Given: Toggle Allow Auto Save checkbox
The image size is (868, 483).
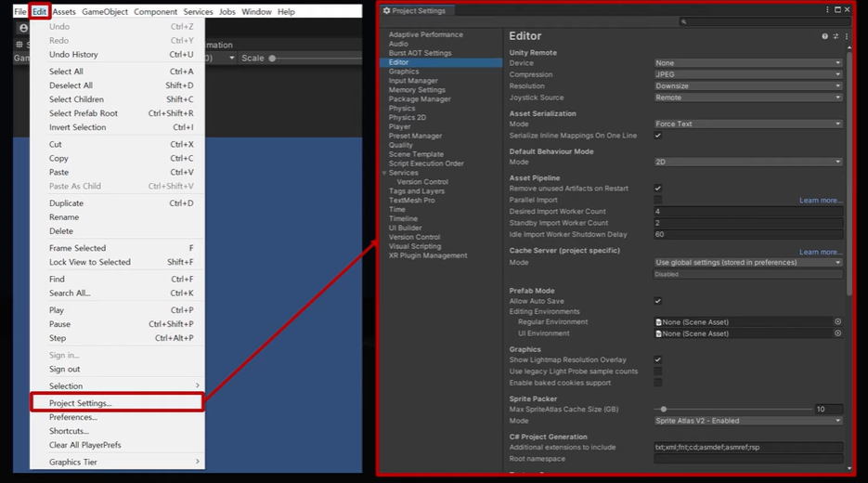Looking at the screenshot, I should click(x=657, y=301).
